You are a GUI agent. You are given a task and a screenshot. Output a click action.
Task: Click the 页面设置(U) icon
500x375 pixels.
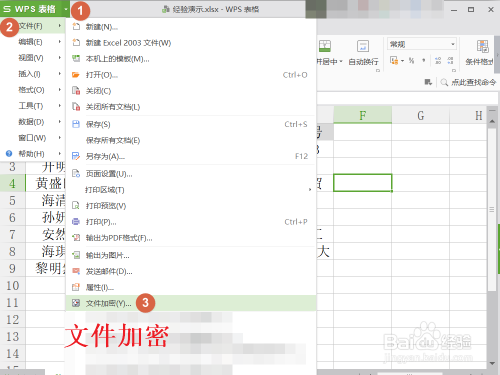tap(76, 174)
